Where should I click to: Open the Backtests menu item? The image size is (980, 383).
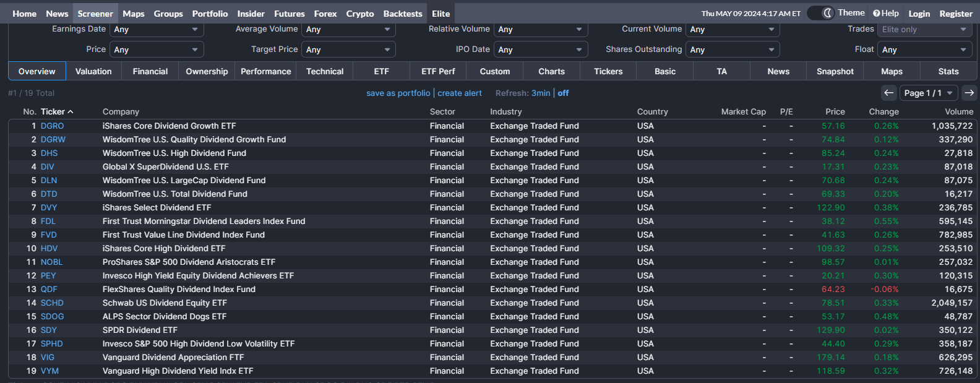pos(403,14)
